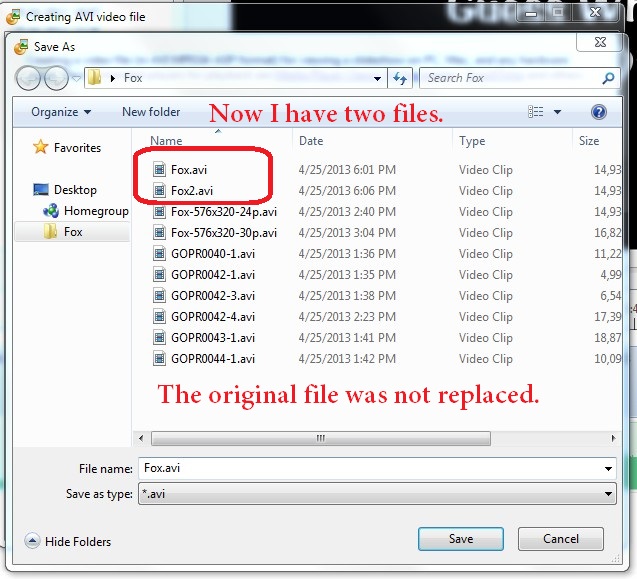637x579 pixels.
Task: Click the icon of GOPR0042-3.avi
Action: (159, 296)
